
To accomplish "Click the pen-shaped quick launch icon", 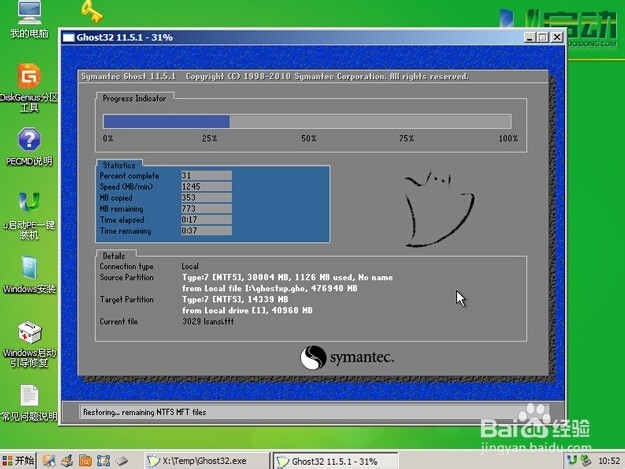I will tap(122, 461).
